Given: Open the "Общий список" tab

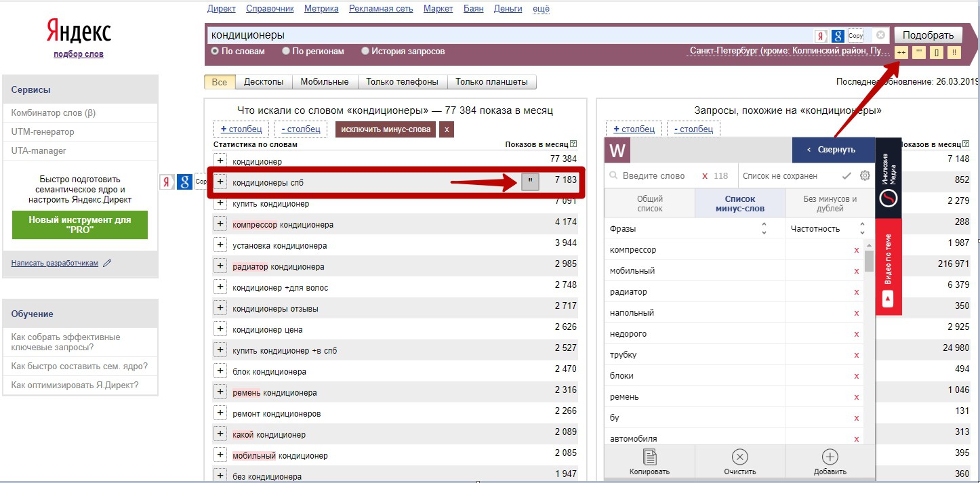Looking at the screenshot, I should point(650,204).
